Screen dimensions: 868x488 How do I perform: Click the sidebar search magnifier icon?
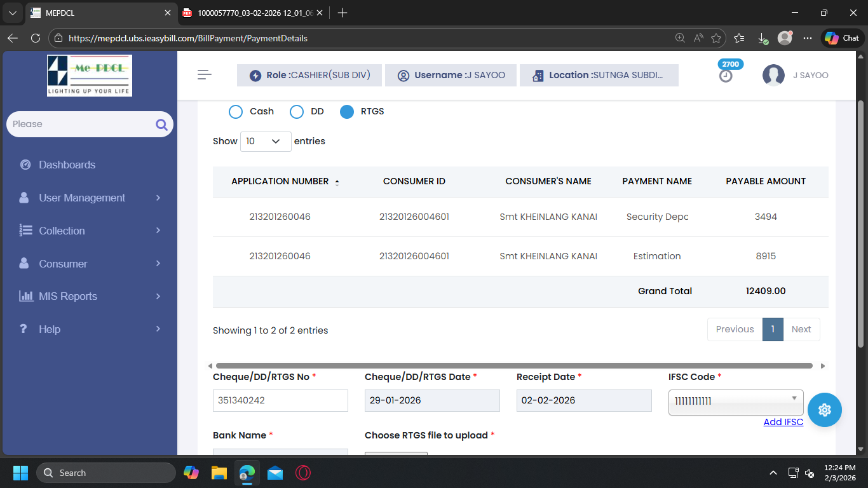pos(161,125)
